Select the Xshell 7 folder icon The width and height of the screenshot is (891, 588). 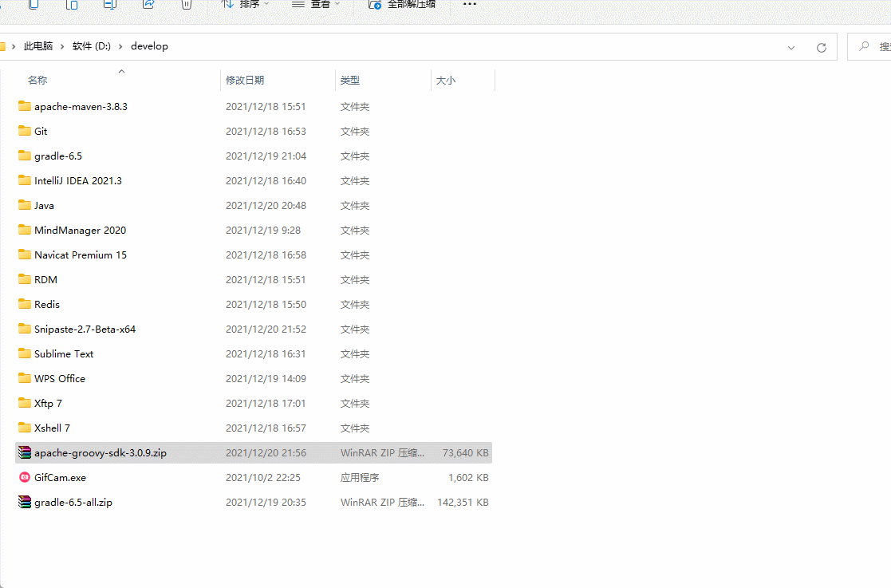[25, 428]
